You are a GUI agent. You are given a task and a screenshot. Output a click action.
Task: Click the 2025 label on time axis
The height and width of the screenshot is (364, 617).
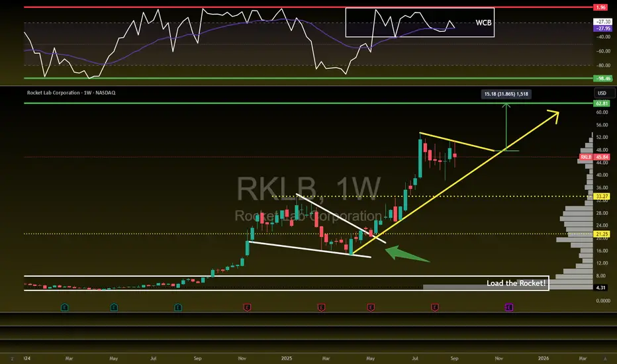coord(287,359)
